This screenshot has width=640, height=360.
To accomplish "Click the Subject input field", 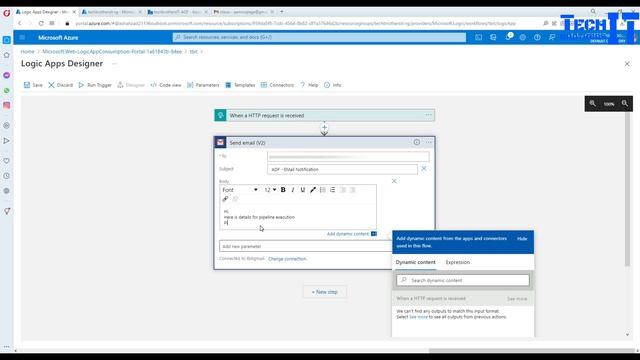I will [x=342, y=169].
